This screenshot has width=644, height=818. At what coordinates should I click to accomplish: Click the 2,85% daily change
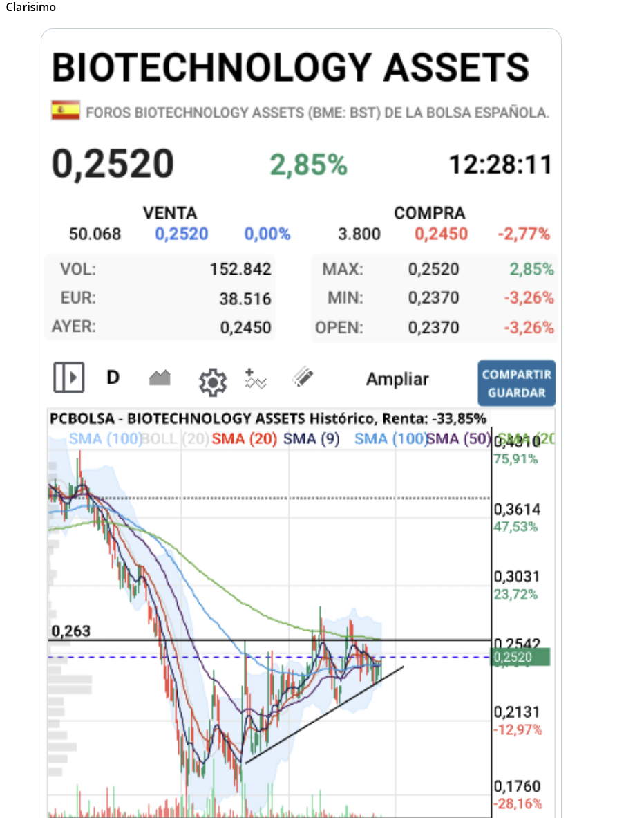pyautogui.click(x=308, y=165)
